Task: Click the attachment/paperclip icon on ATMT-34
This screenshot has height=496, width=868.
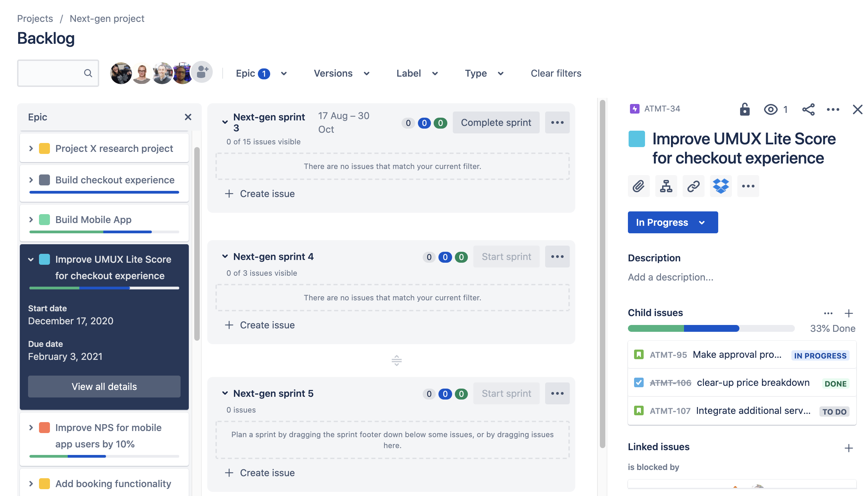Action: [x=639, y=185]
